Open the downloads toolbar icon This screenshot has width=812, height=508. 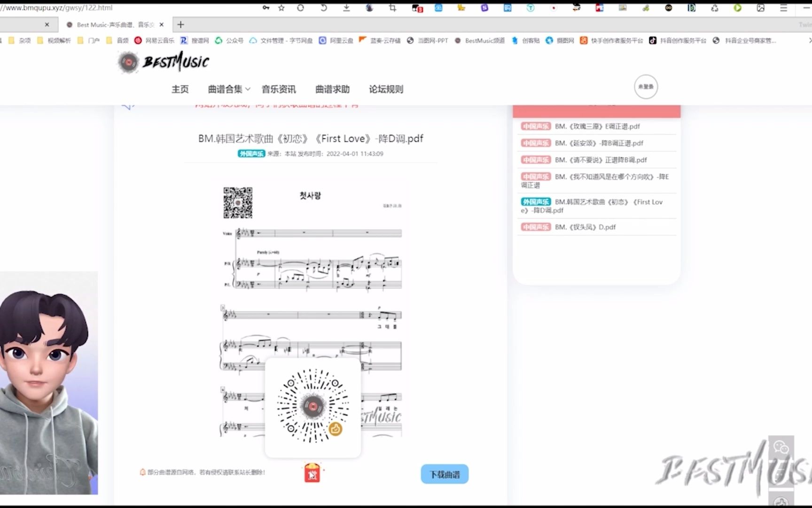click(x=346, y=8)
